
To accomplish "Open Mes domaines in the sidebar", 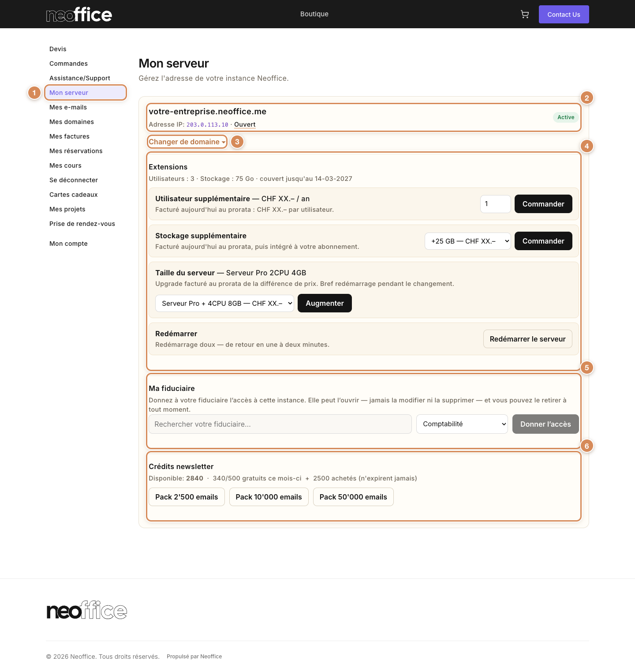I will 71,122.
